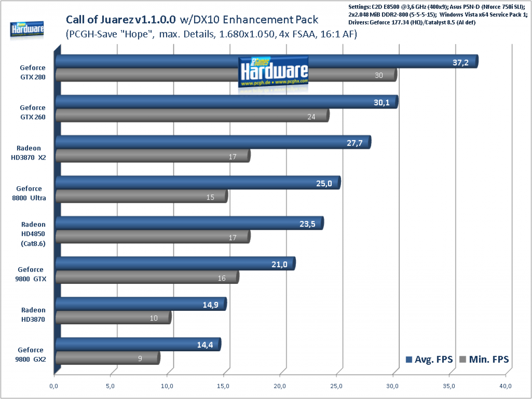This screenshot has height=399, width=532.
Task: Click the PC Games Hardware logo beside the title
Action: tap(27, 30)
